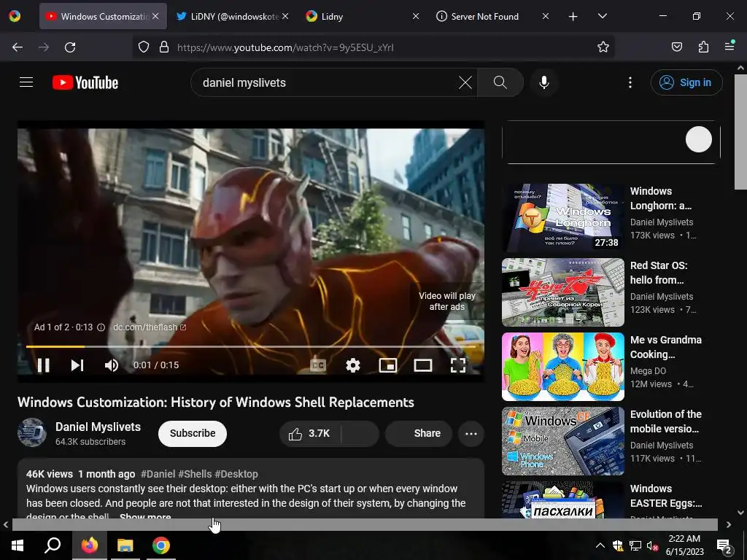Click the Sign in button

[686, 82]
